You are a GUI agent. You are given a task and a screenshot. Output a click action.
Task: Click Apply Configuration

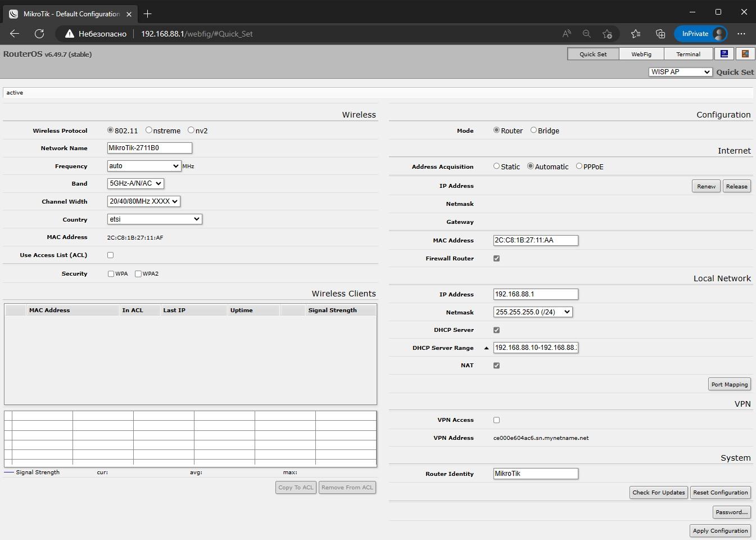tap(721, 530)
